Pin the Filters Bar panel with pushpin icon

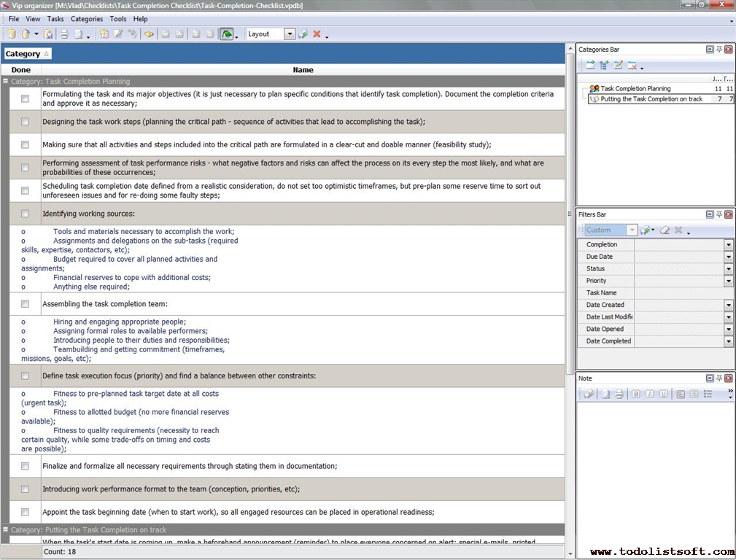click(x=718, y=214)
